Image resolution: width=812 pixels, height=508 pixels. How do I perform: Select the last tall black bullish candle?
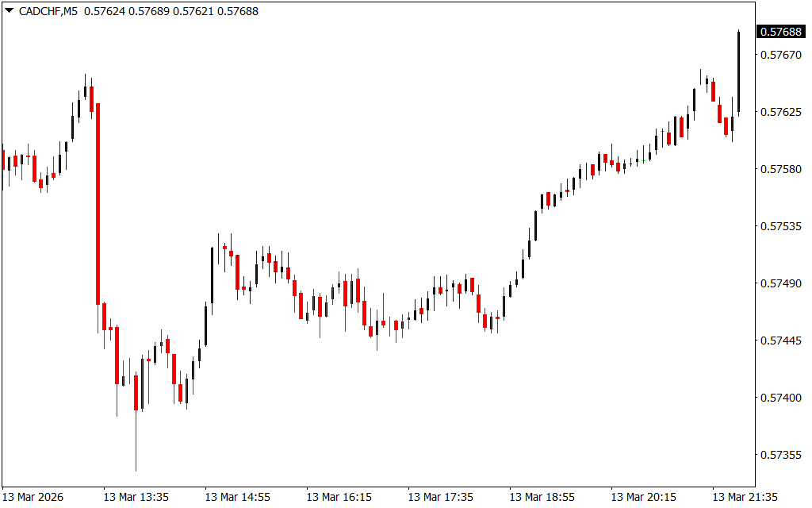coord(738,71)
